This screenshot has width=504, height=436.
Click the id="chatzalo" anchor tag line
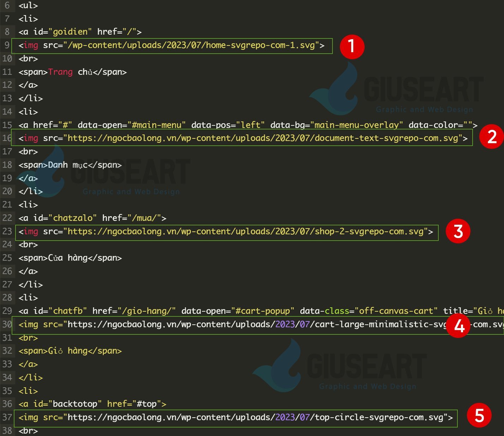point(92,218)
